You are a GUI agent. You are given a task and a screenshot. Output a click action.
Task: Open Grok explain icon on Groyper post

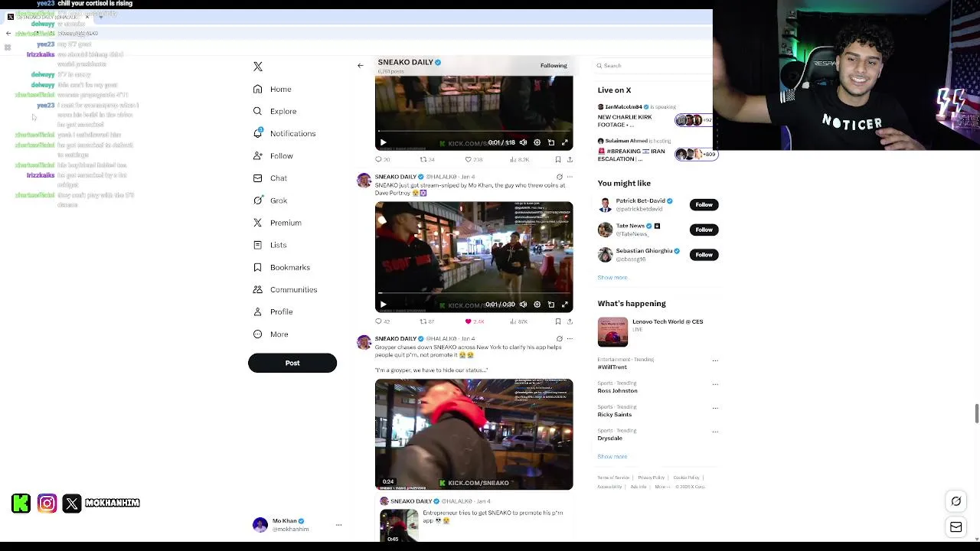pyautogui.click(x=560, y=338)
